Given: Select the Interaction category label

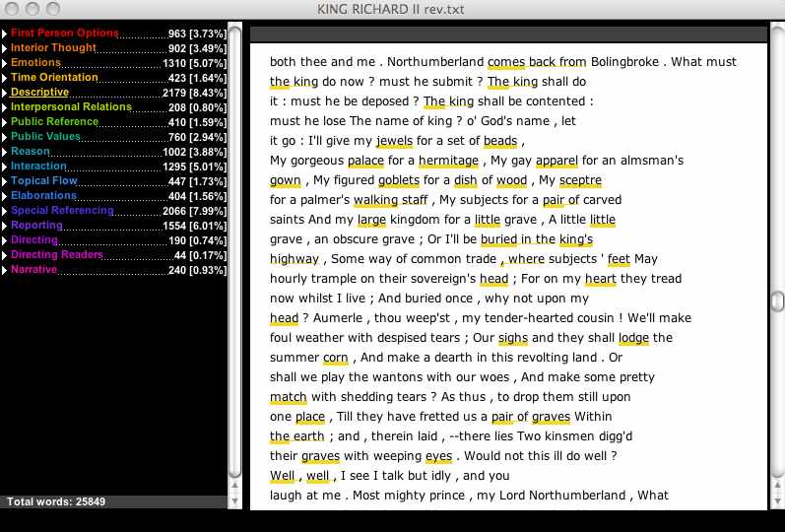Looking at the screenshot, I should coord(38,166).
